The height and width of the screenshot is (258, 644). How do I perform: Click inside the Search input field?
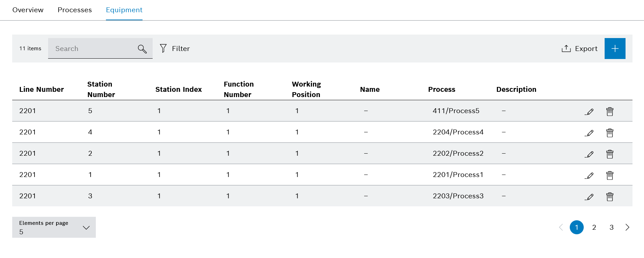[x=94, y=49]
